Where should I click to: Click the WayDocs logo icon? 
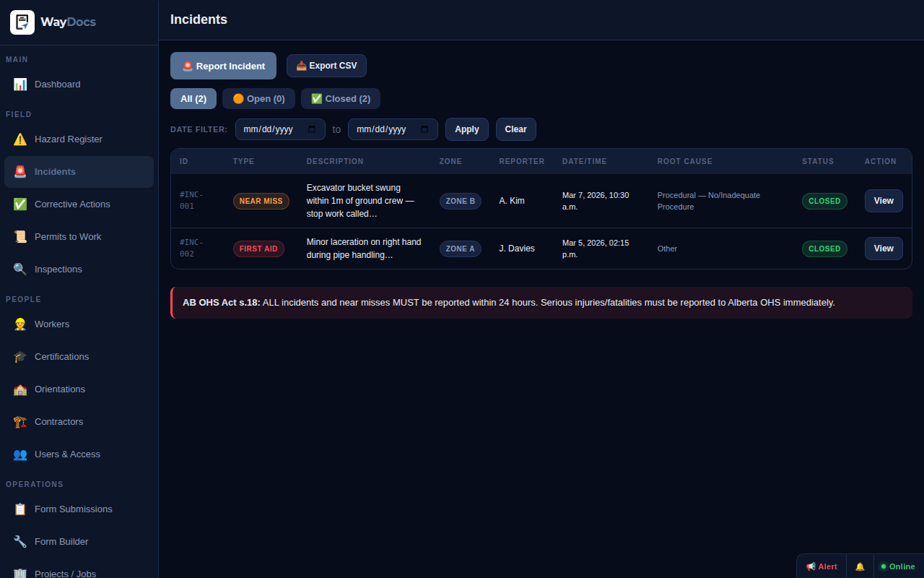coord(22,22)
